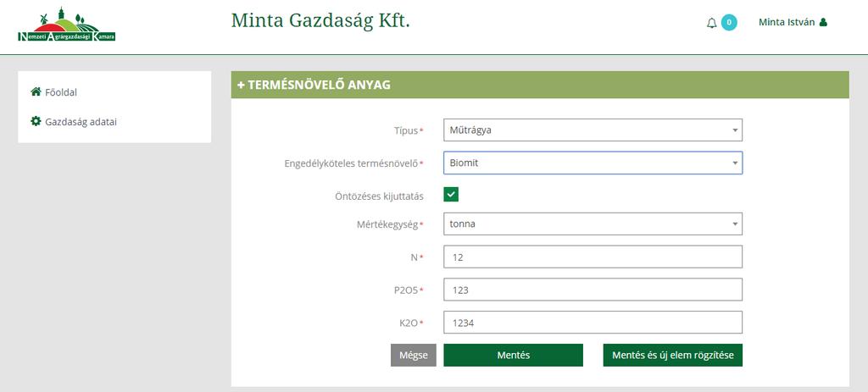Focus the P2O5 input field containing 123

[593, 290]
